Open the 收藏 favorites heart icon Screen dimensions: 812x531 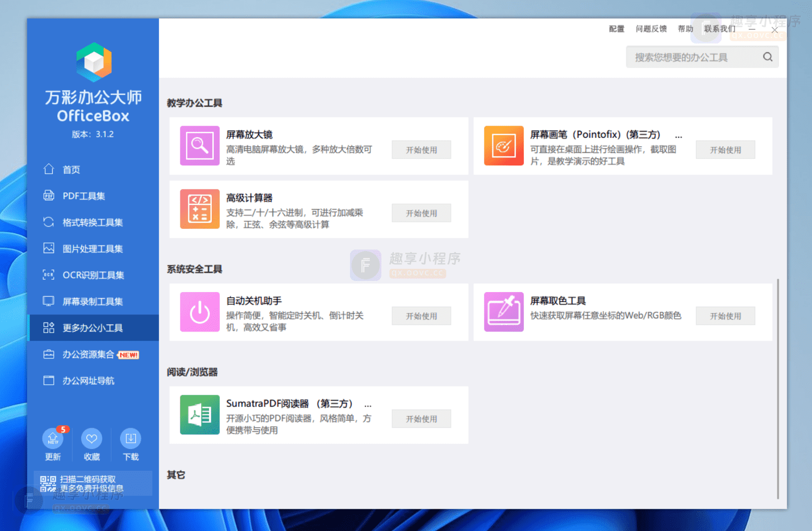[92, 438]
